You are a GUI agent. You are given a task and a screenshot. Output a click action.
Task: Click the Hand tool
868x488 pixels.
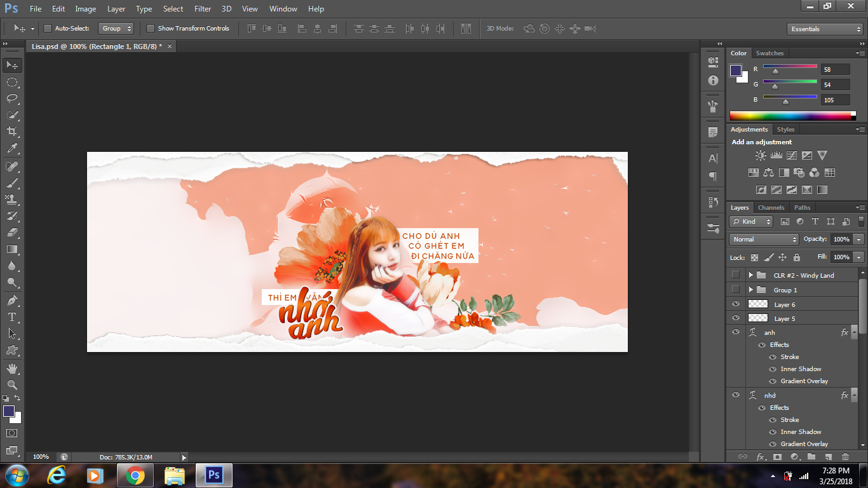(12, 368)
